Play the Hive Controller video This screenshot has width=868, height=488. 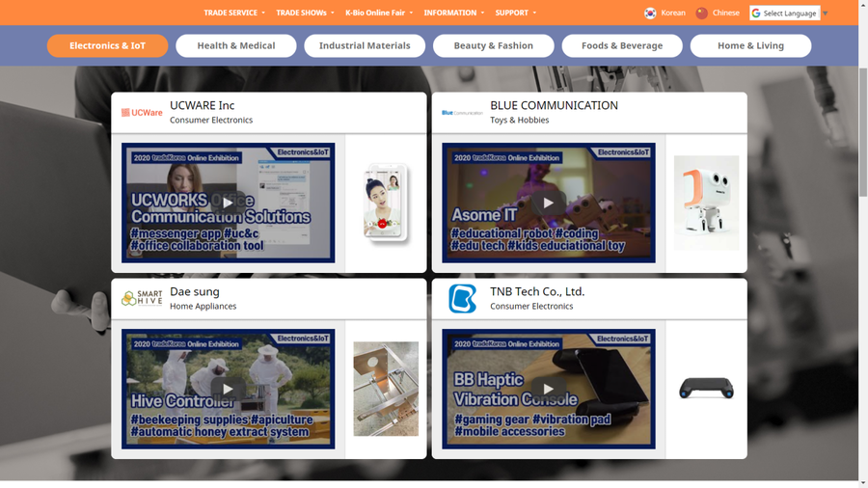(x=228, y=390)
